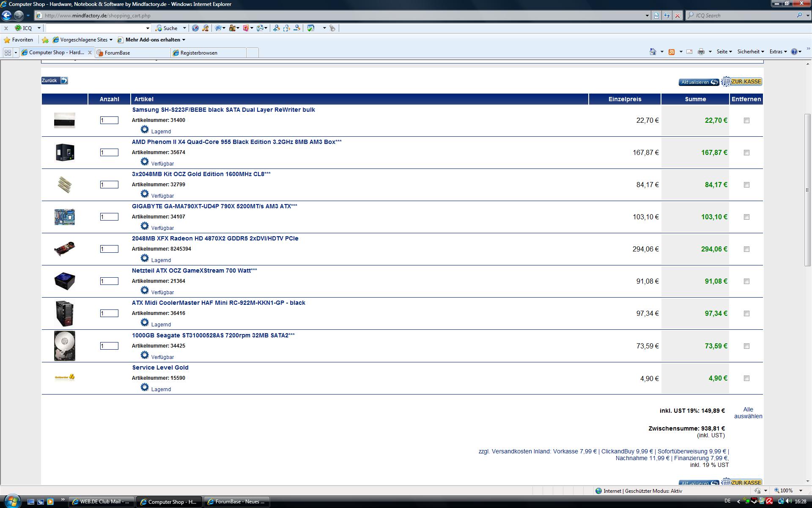Open the Favoriten star button

19,40
